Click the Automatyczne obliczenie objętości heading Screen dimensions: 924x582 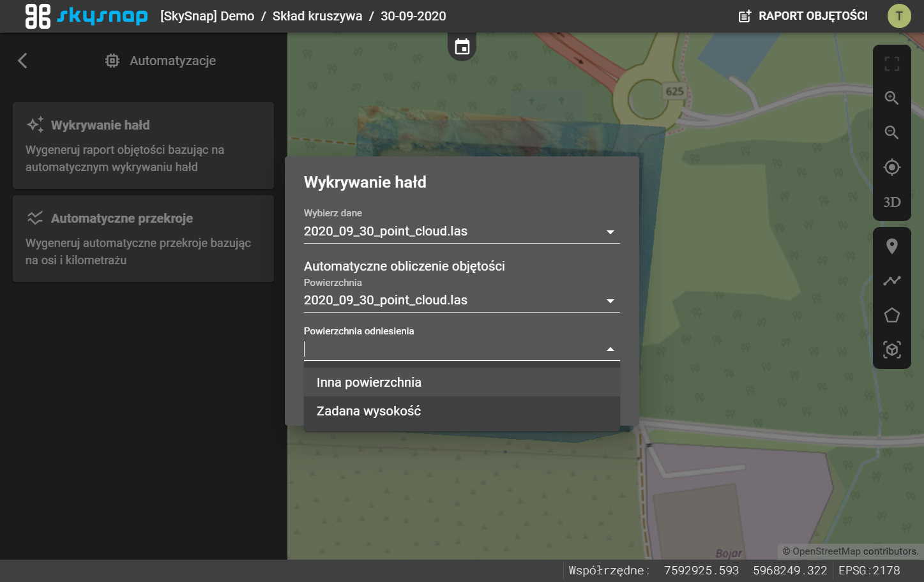tap(404, 266)
